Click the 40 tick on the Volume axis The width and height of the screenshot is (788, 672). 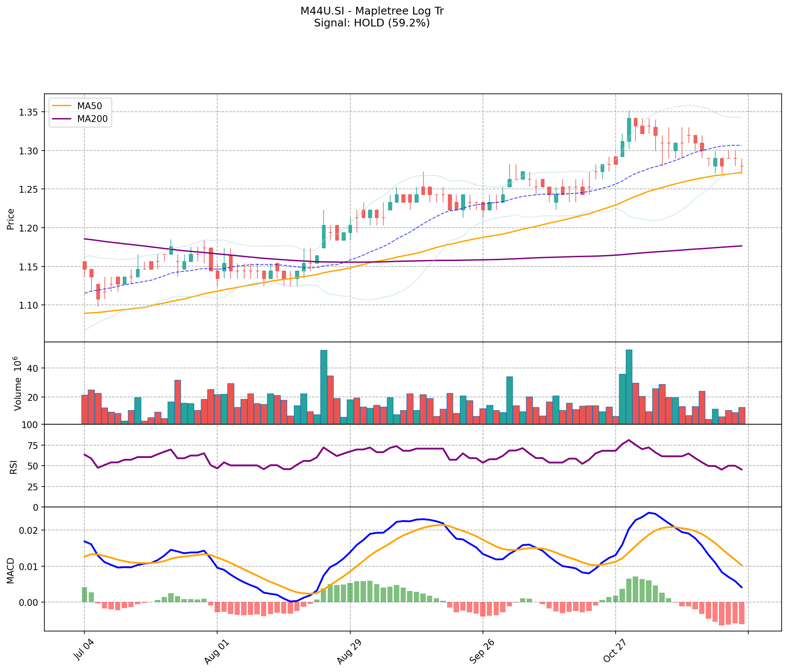[x=33, y=368]
